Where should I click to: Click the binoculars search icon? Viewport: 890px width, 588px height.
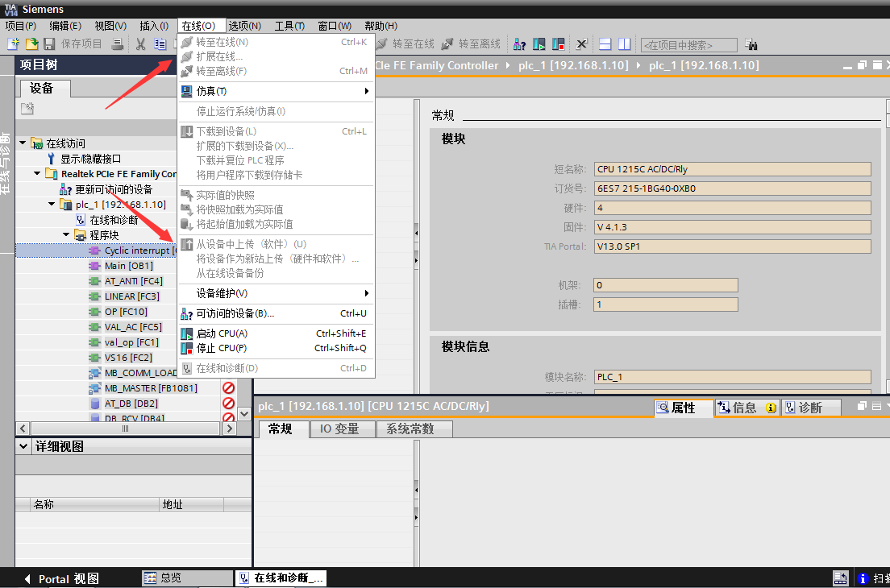pyautogui.click(x=751, y=44)
